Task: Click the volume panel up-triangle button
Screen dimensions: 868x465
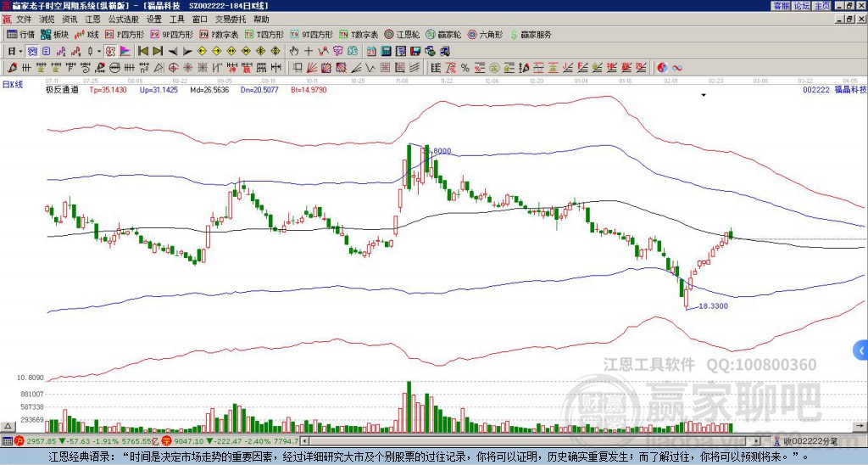Action: click(8, 426)
